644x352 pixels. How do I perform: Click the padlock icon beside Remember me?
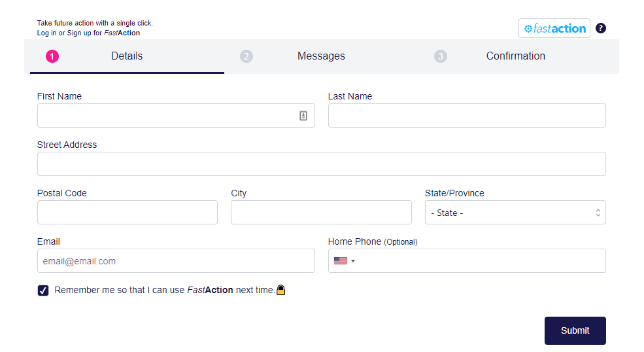(281, 290)
